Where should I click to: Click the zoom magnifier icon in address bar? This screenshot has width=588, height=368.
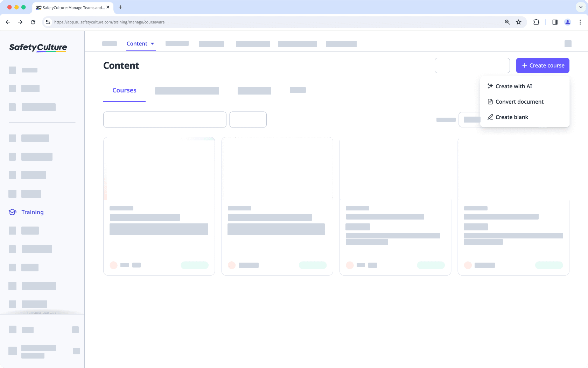pos(507,22)
